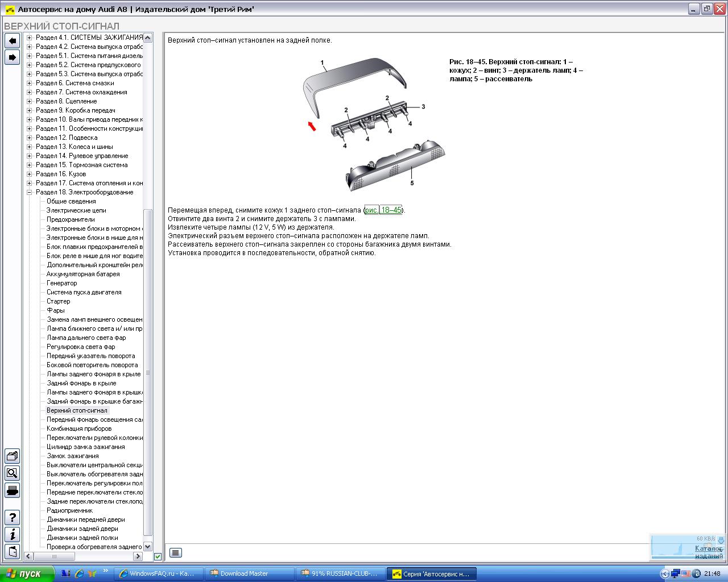
Task: Expand Раздел 6. Система смазки node
Action: 30,83
